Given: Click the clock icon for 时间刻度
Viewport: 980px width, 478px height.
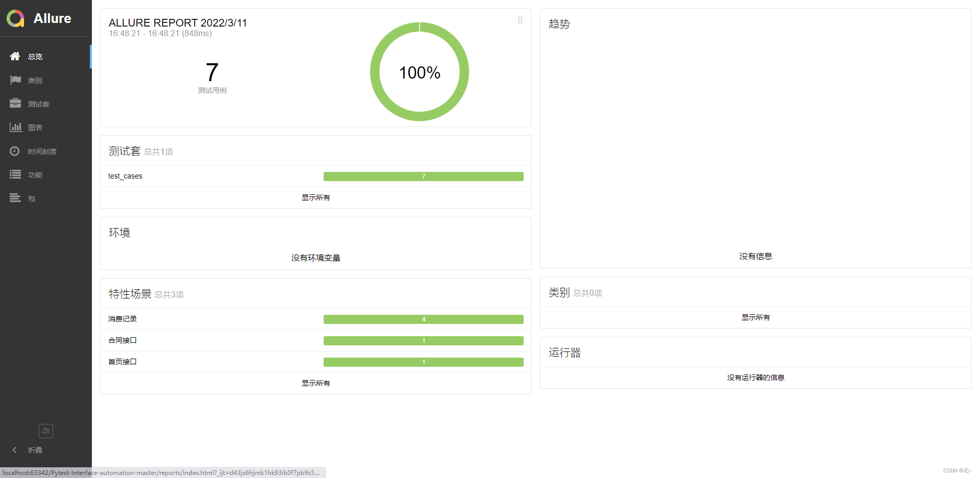Looking at the screenshot, I should point(15,151).
